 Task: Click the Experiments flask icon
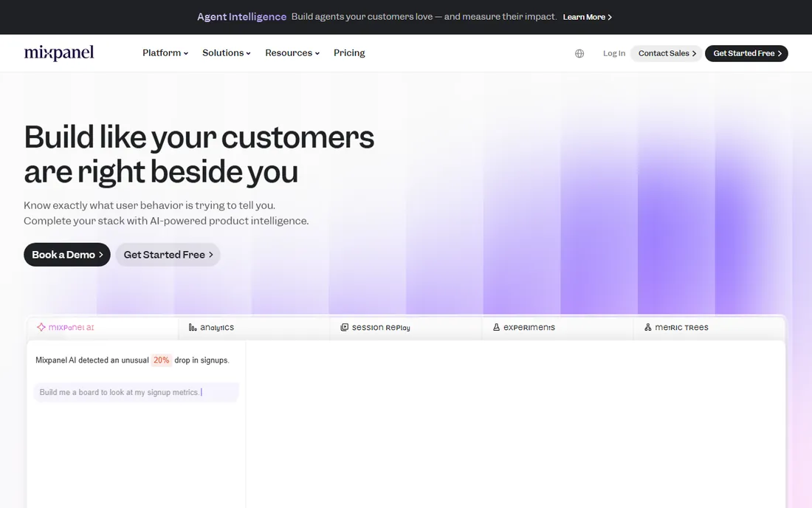pos(496,327)
